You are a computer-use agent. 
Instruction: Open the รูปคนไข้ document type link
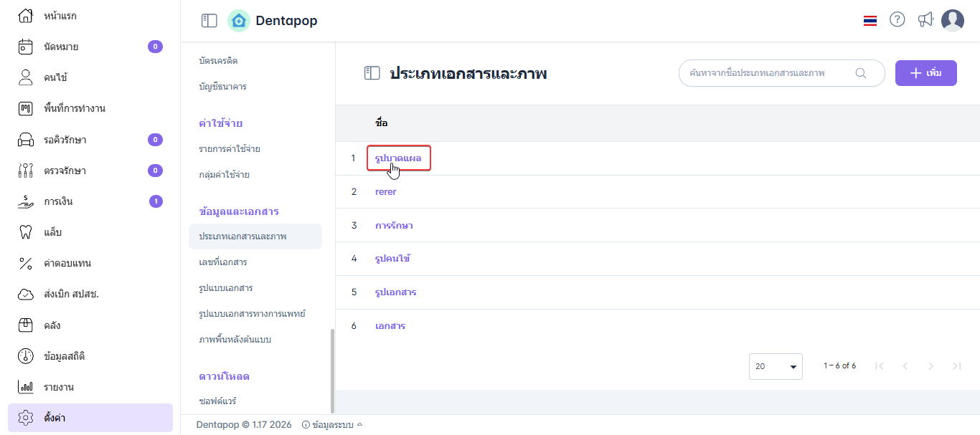click(392, 259)
